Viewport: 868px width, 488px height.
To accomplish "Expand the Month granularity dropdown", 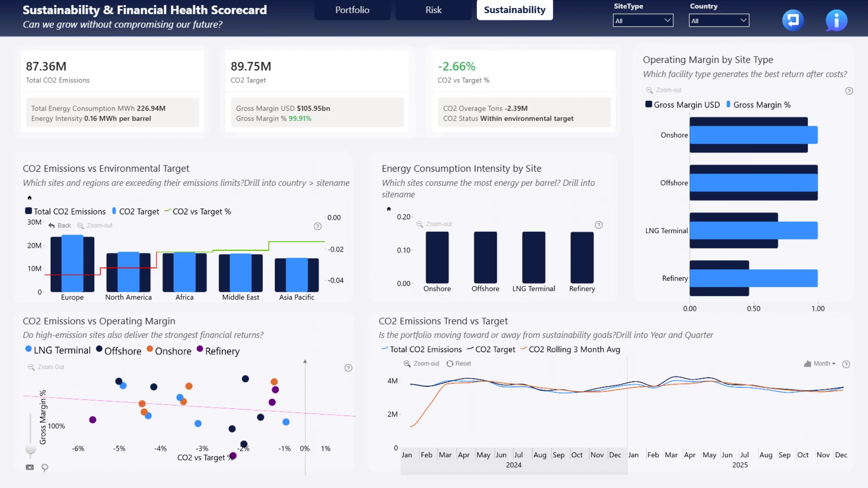I will click(820, 364).
